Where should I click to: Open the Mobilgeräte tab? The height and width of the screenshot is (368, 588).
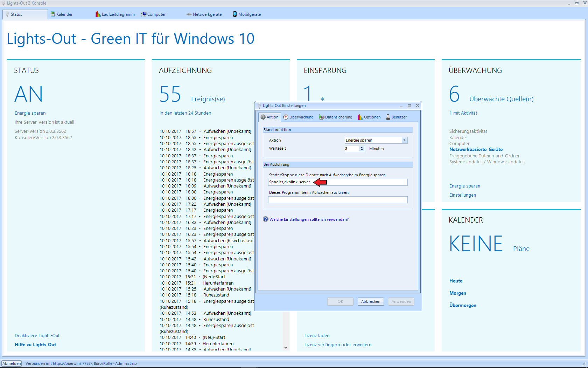pos(247,14)
